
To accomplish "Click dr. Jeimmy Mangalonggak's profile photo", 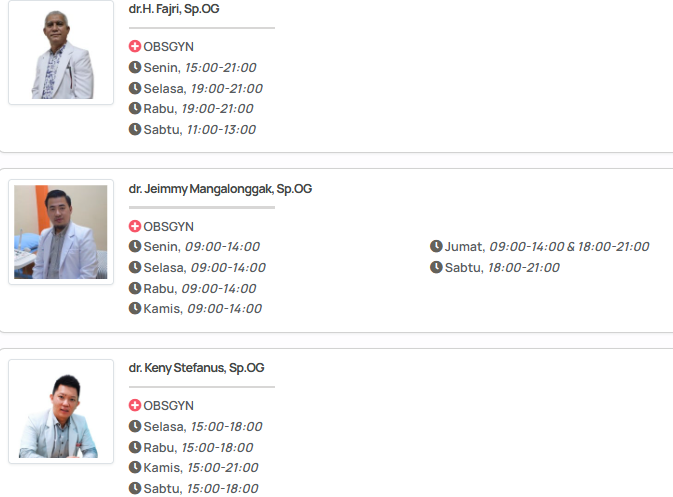I will coord(61,232).
